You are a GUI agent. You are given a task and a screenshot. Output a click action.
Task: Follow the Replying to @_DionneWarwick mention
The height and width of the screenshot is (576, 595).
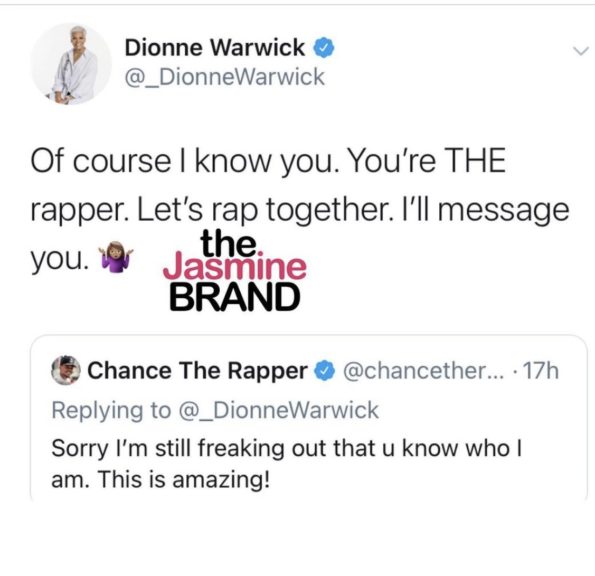tap(278, 411)
